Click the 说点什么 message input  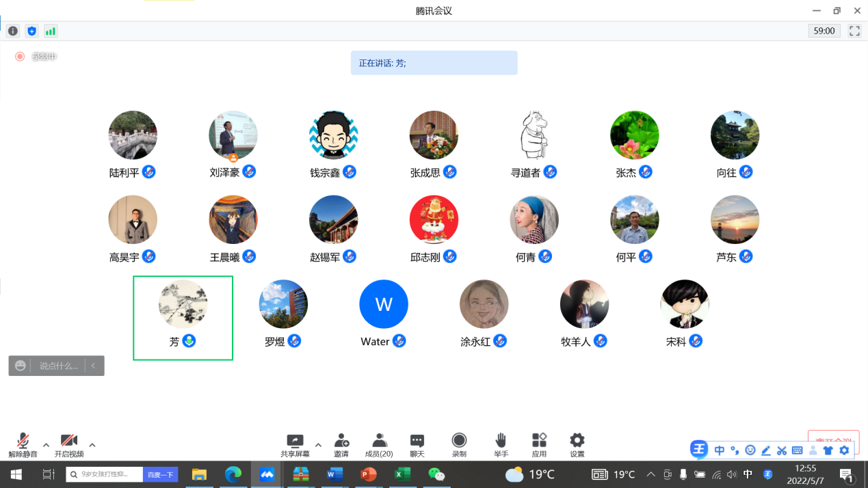coord(58,366)
